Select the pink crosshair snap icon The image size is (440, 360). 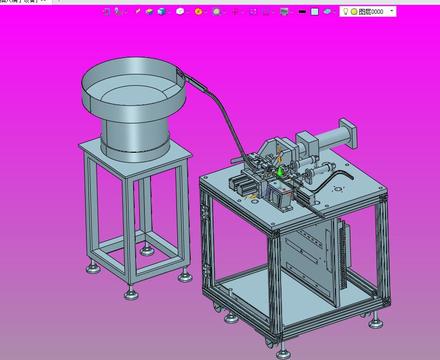point(235,12)
